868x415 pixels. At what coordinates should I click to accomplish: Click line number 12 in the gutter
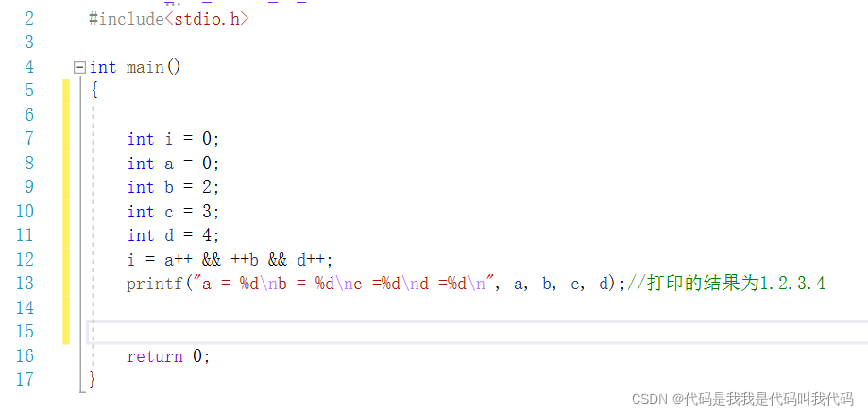[x=25, y=259]
